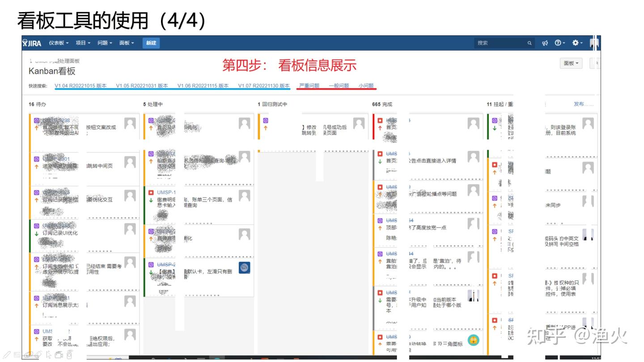Click the pen annotation tool icon
Image resolution: width=644 pixels, height=362 pixels.
(7, 355)
